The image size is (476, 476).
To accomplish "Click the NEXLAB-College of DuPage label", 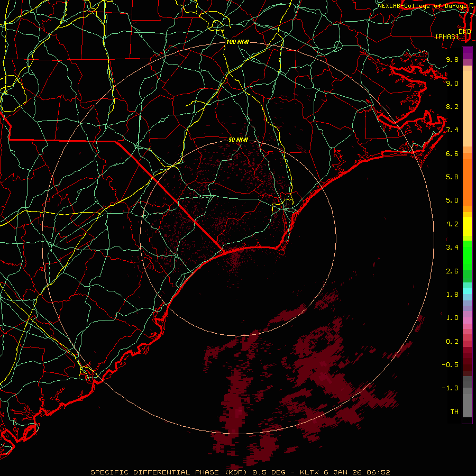I will point(422,6).
